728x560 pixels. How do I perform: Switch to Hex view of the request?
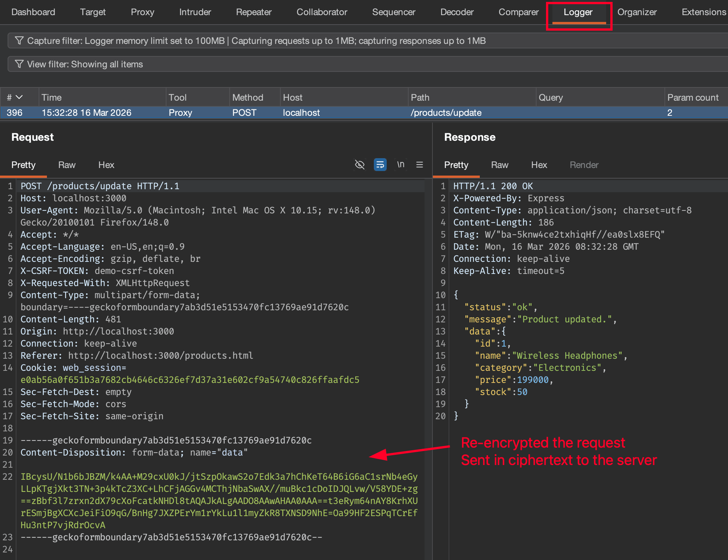pos(106,165)
